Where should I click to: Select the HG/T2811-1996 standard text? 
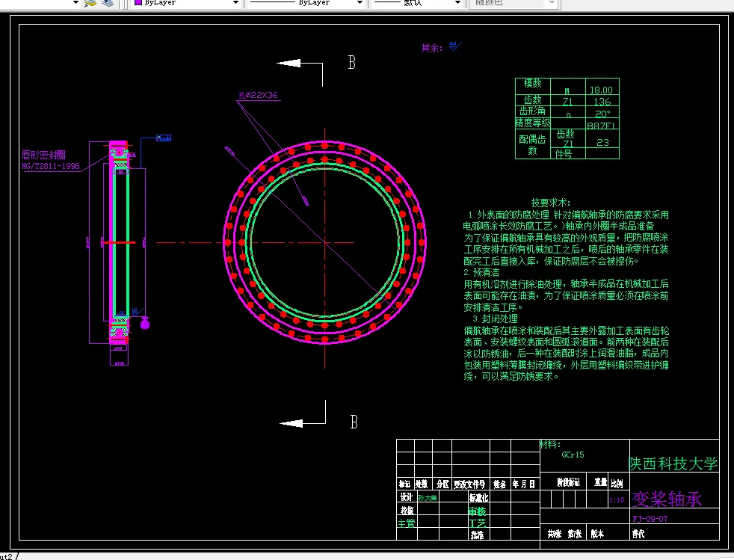click(51, 166)
